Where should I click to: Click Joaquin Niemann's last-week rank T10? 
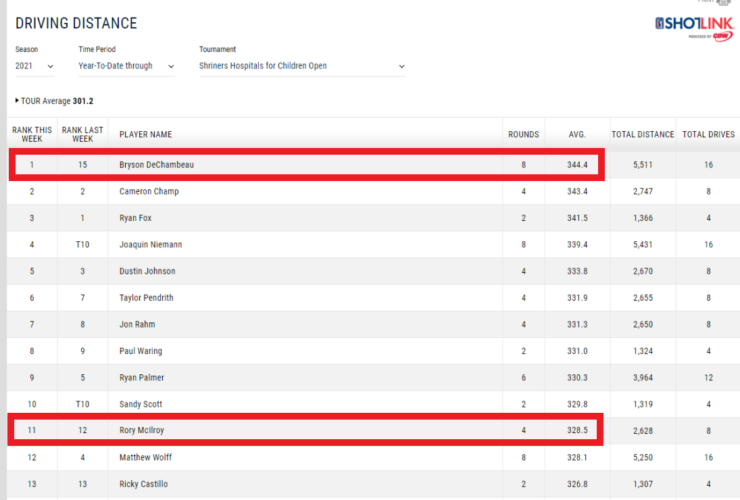83,245
